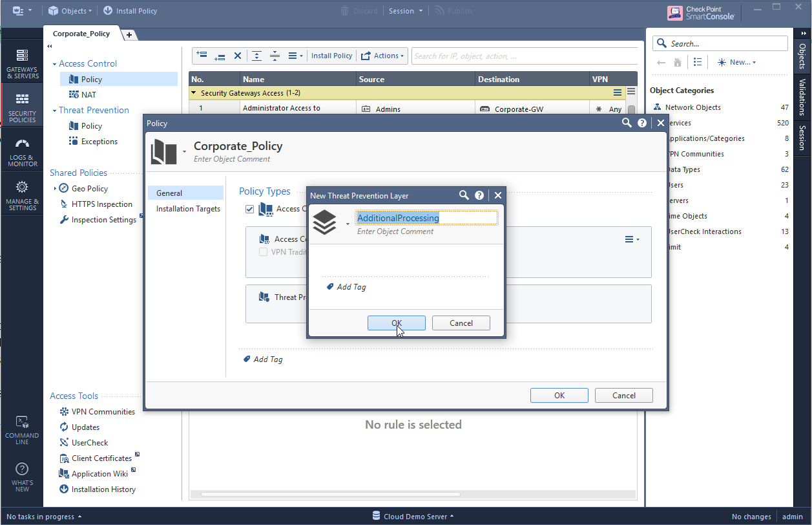Screen dimensions: 812x525
Task: Expand Geo Policy tree item
Action: pyautogui.click(x=55, y=189)
